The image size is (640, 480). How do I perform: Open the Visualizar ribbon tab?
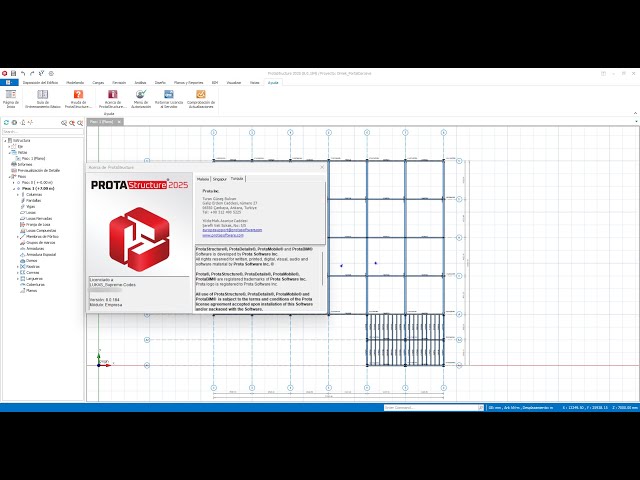click(x=234, y=83)
